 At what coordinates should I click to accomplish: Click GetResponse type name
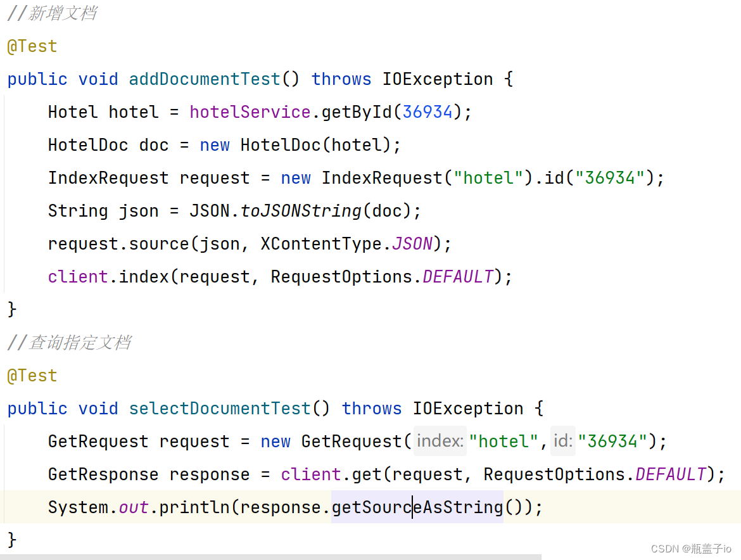103,474
